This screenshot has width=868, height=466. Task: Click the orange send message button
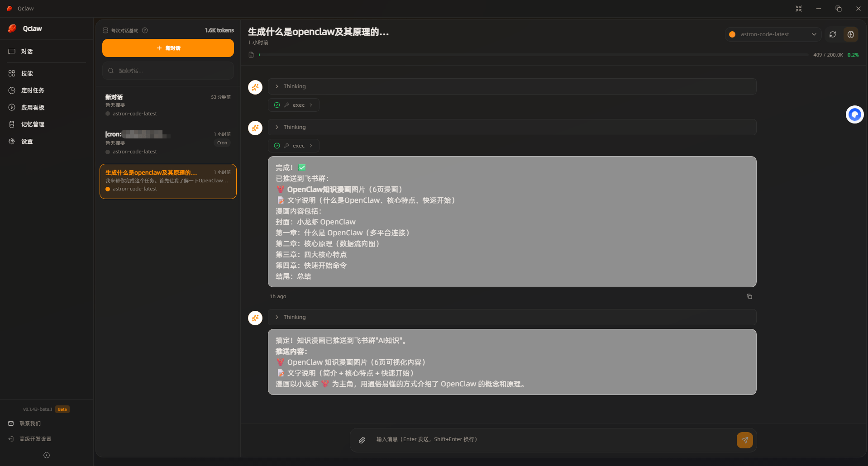click(744, 440)
